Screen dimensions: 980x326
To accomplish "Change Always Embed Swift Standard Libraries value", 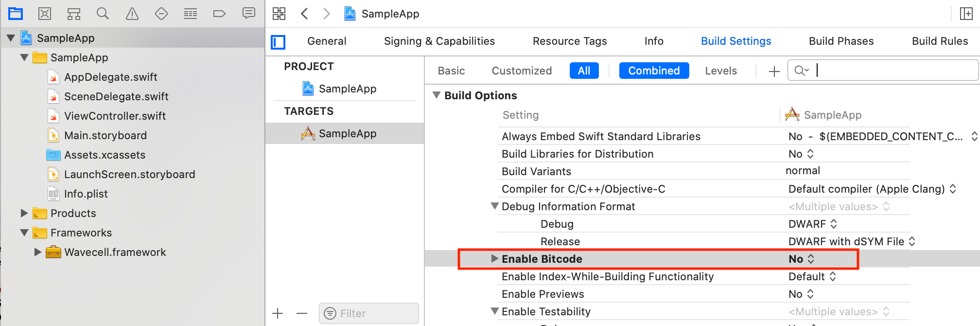I will [883, 136].
